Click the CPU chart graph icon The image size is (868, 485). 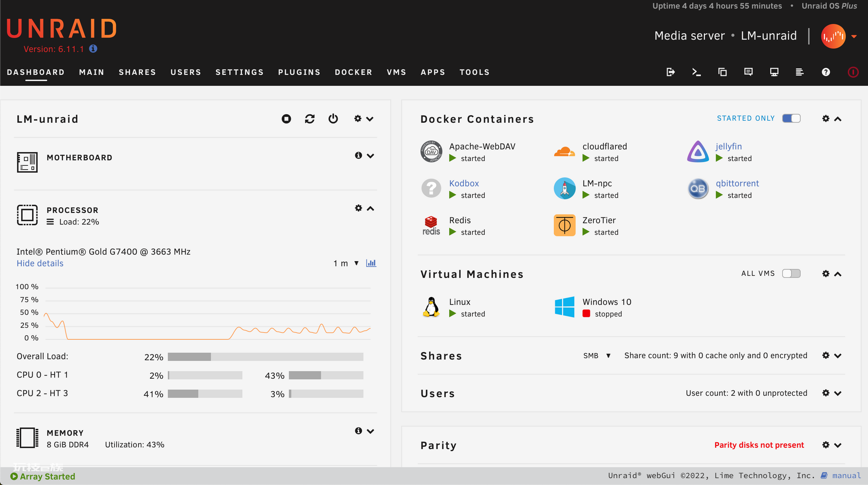(371, 263)
